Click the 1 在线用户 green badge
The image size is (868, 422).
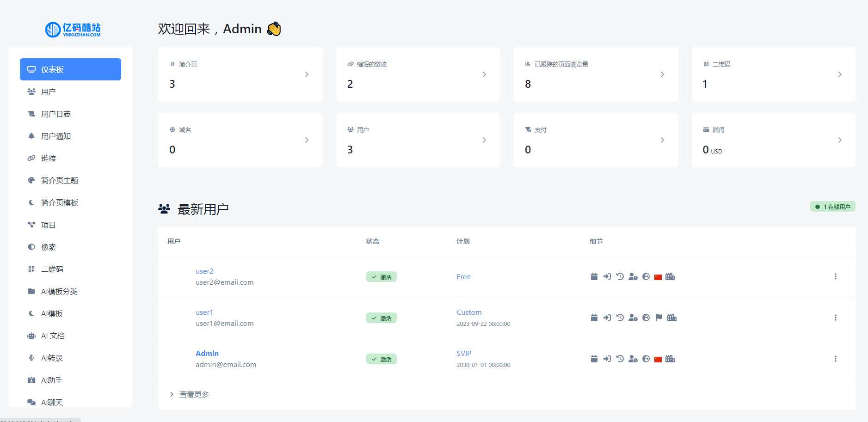pyautogui.click(x=832, y=207)
